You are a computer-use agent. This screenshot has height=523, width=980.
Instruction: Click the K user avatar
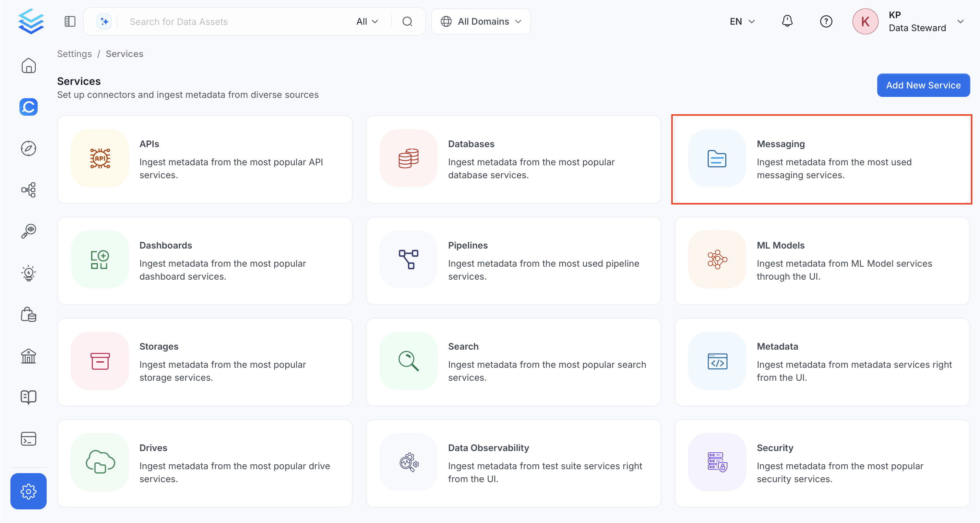click(865, 21)
